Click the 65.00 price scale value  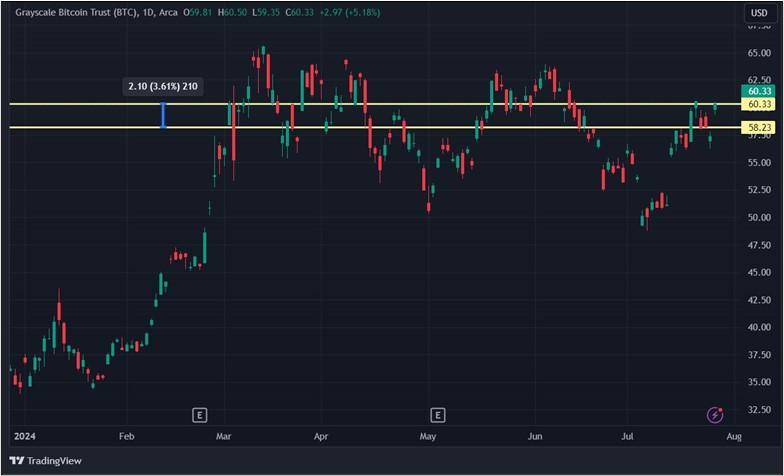pos(759,53)
